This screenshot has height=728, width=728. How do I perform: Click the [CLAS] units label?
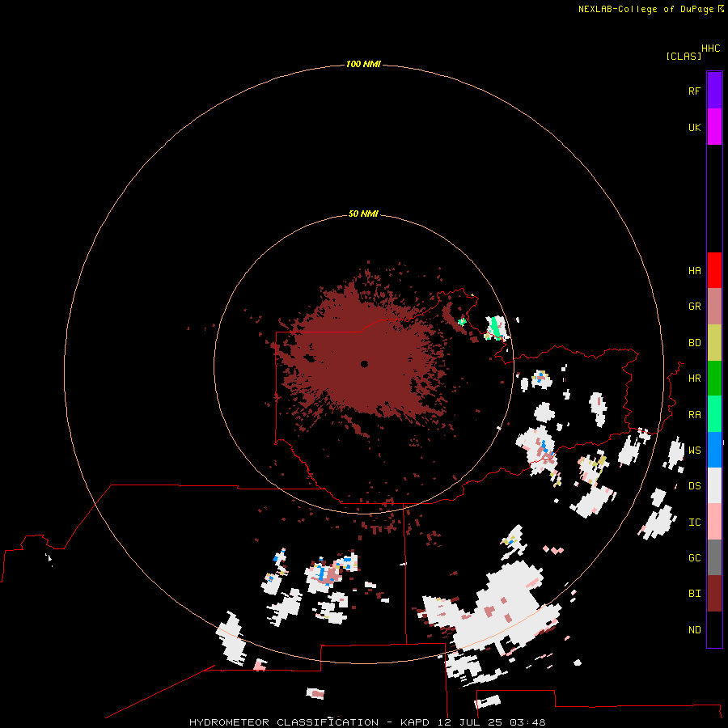(684, 56)
